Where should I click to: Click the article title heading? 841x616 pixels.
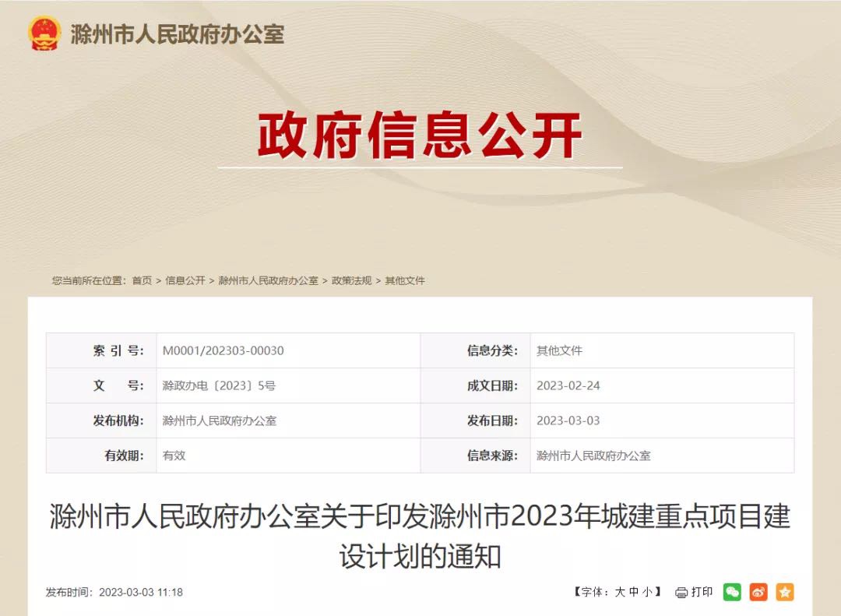(x=420, y=536)
